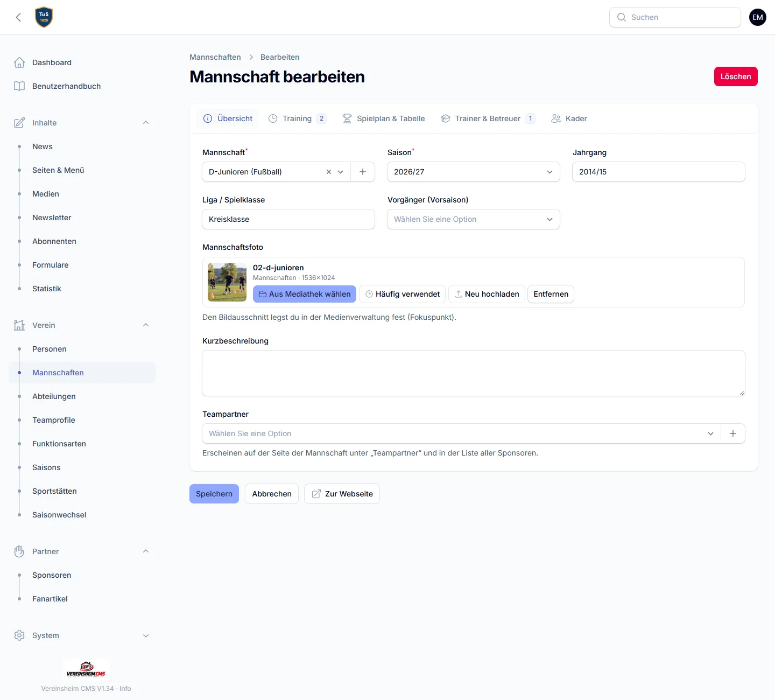The image size is (775, 700).
Task: Click the back arrow icon in header
Action: click(x=18, y=17)
